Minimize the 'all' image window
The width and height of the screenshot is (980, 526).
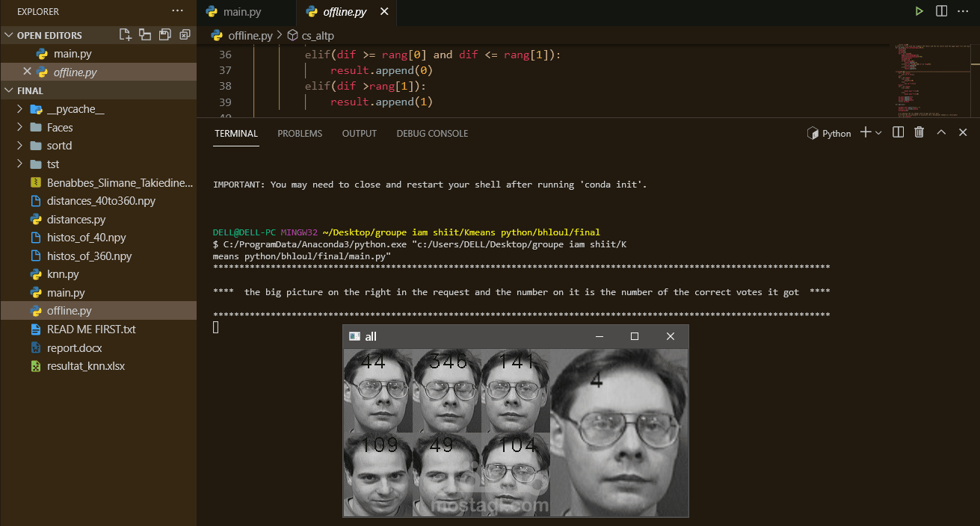[x=600, y=337]
